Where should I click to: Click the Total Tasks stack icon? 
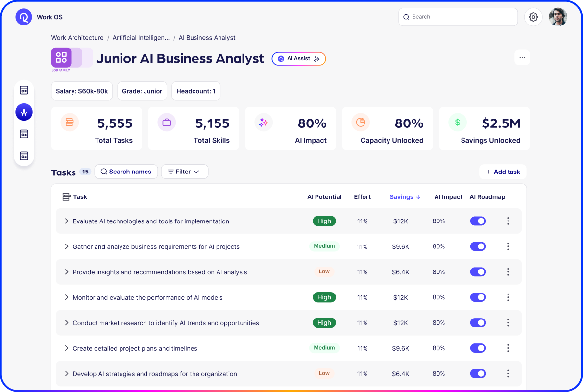click(x=70, y=122)
